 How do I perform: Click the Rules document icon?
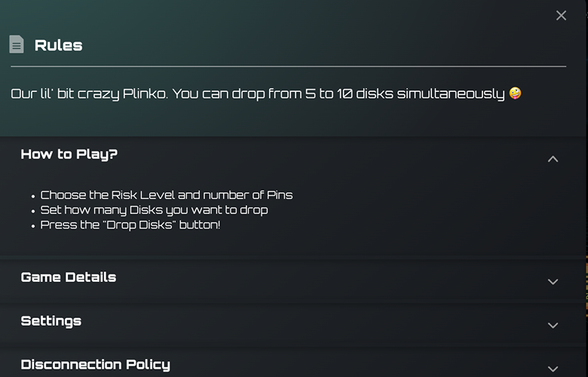[x=17, y=44]
